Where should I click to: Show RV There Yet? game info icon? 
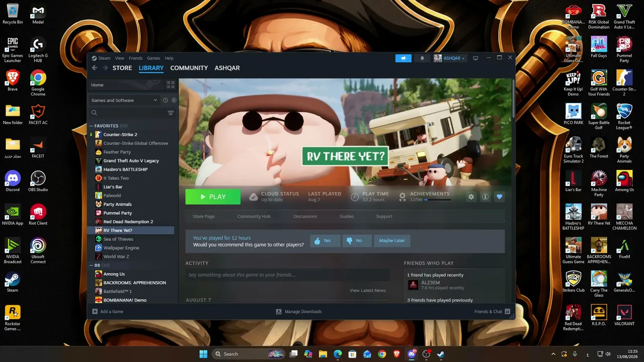(485, 197)
